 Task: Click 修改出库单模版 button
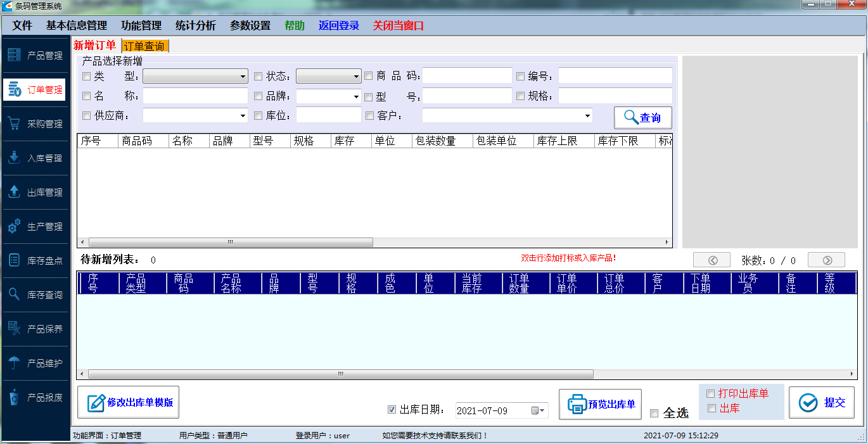point(128,403)
